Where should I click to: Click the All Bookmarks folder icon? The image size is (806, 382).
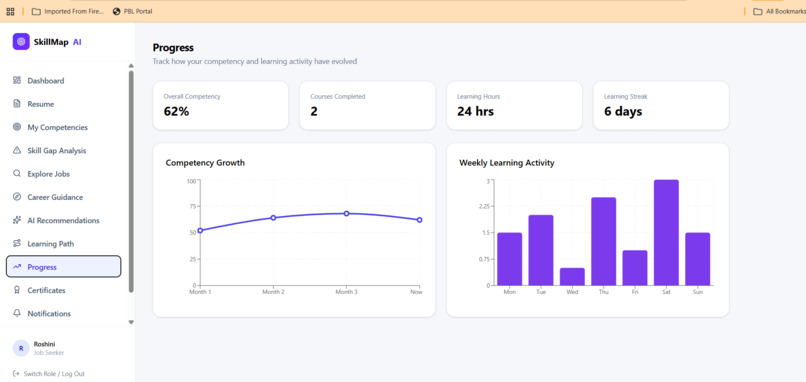[x=758, y=11]
